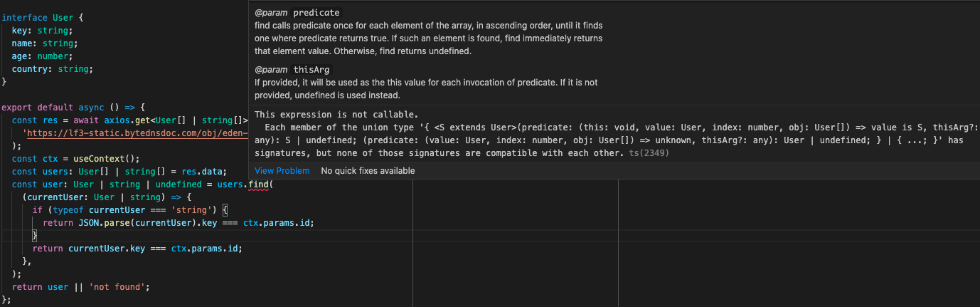Click JSON.parse in the return statement
The width and height of the screenshot is (980, 307).
click(99, 223)
